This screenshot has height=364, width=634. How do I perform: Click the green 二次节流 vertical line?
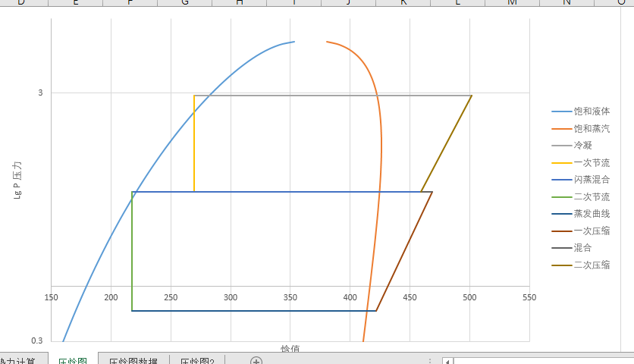132,251
